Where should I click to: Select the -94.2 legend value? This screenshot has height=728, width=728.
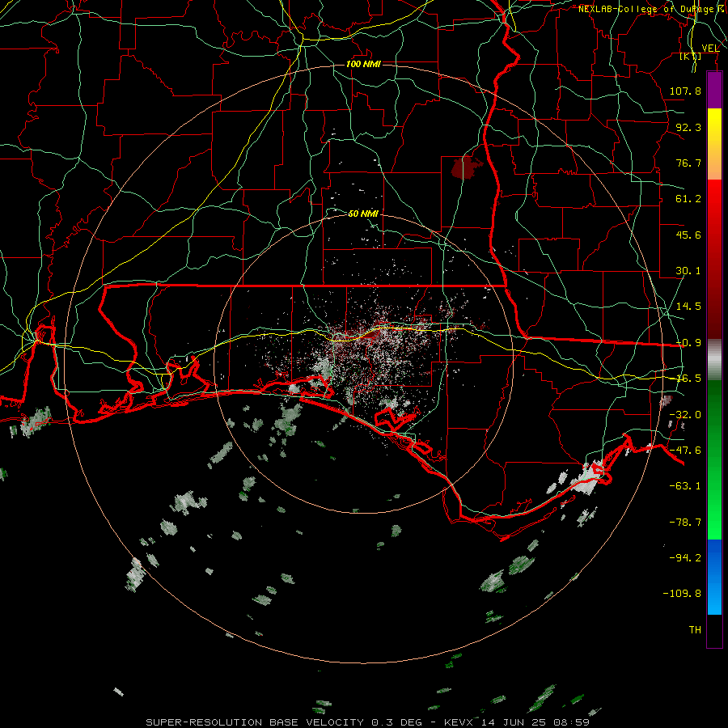coord(685,557)
